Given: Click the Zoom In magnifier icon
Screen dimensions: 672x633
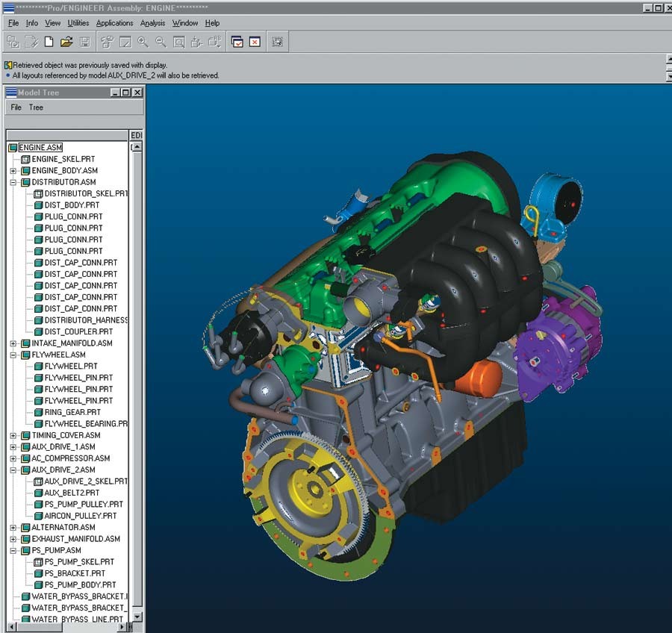Looking at the screenshot, I should tap(143, 42).
